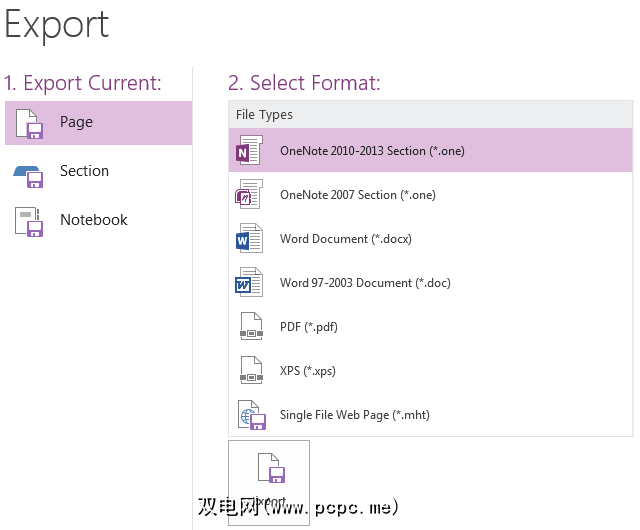Screen dimensions: 640x530
Task: Click the Word Document docx icon
Action: click(249, 239)
